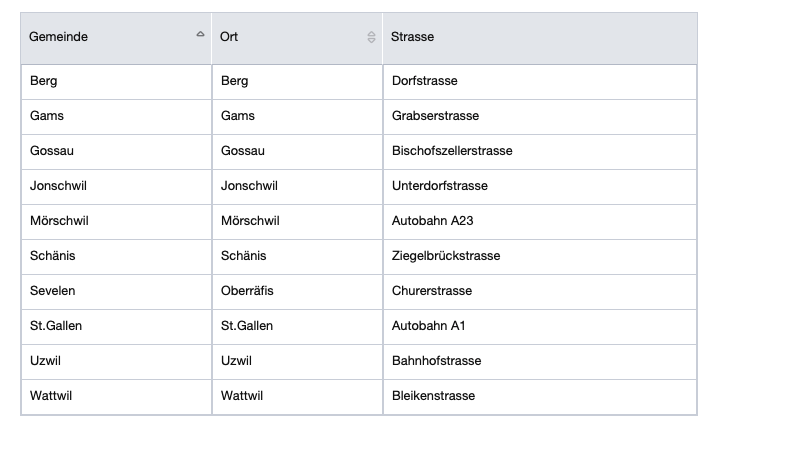811x449 pixels.
Task: Click the Ort column sort icon
Action: (x=371, y=37)
